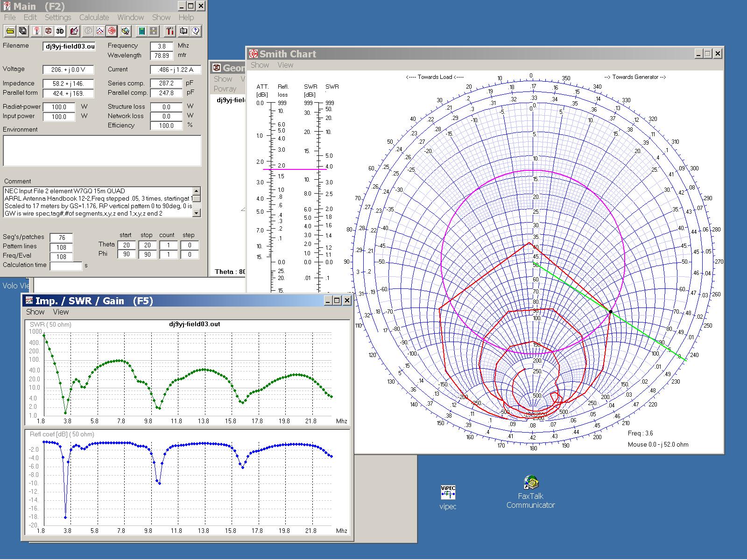This screenshot has height=560, width=747.
Task: Open the Edit menu in Main window
Action: pos(30,17)
